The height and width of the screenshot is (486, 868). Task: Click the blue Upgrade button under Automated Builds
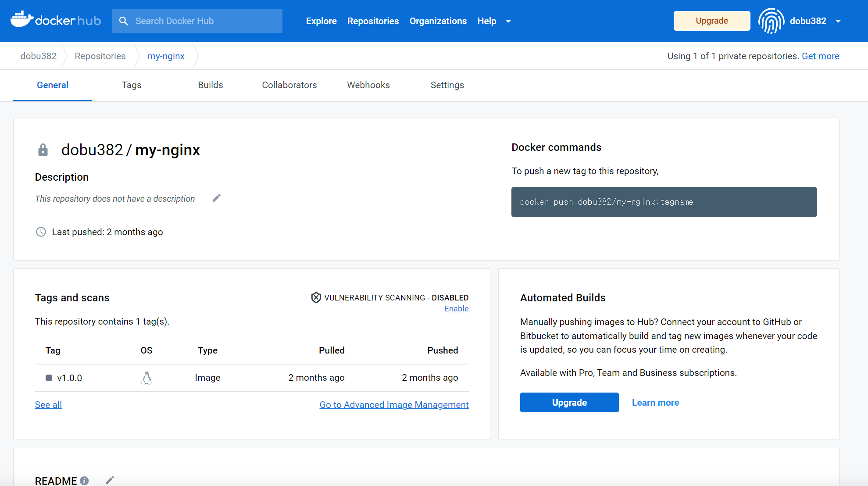[569, 402]
